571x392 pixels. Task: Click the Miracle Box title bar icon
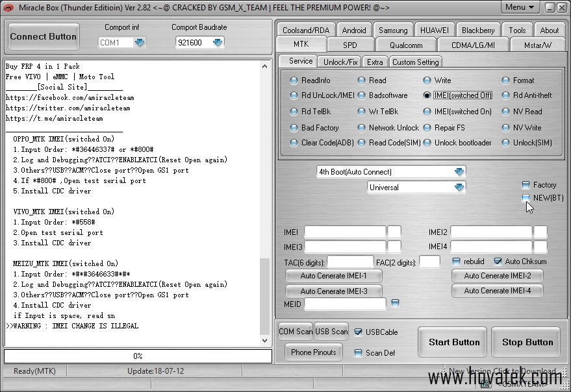(x=8, y=7)
